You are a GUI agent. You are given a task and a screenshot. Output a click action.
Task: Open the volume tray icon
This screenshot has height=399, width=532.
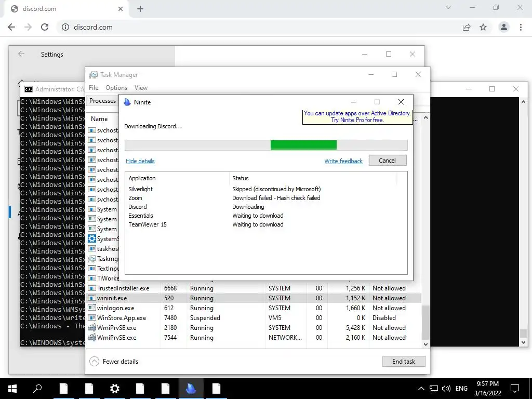pos(446,389)
